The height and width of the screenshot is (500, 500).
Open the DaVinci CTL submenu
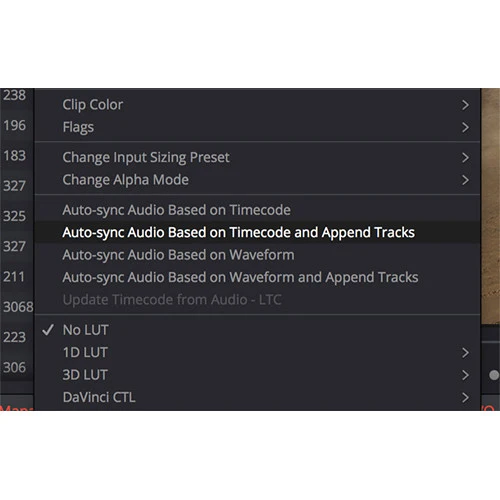tap(257, 397)
